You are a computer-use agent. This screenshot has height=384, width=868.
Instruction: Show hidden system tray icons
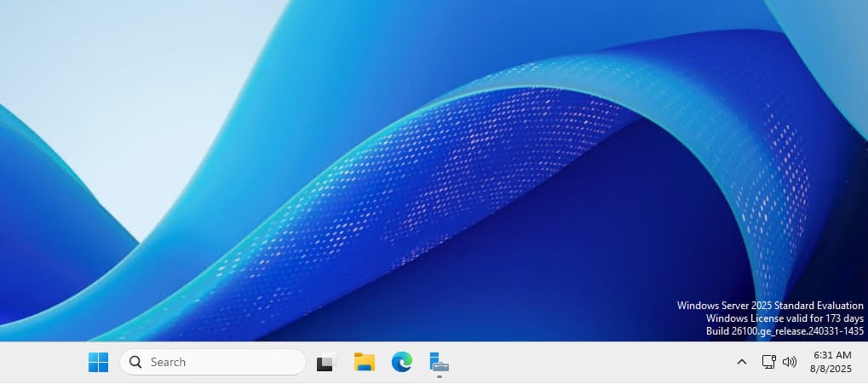pyautogui.click(x=742, y=363)
